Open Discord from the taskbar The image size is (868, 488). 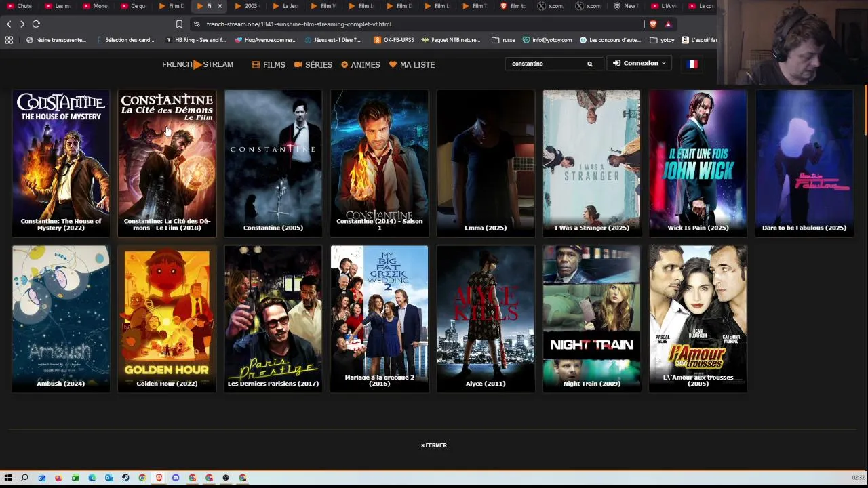(x=176, y=478)
